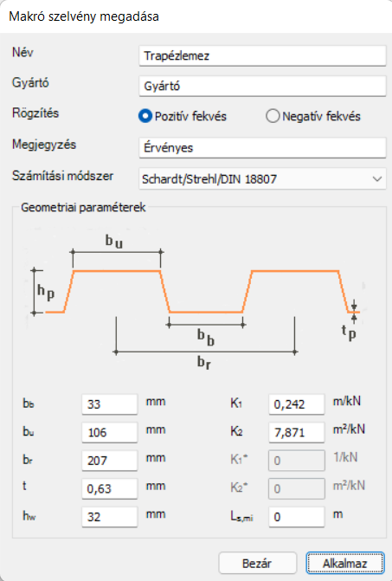Screen dimensions: 392x581
Task: Click the br field with value 207
Action: [x=110, y=461]
